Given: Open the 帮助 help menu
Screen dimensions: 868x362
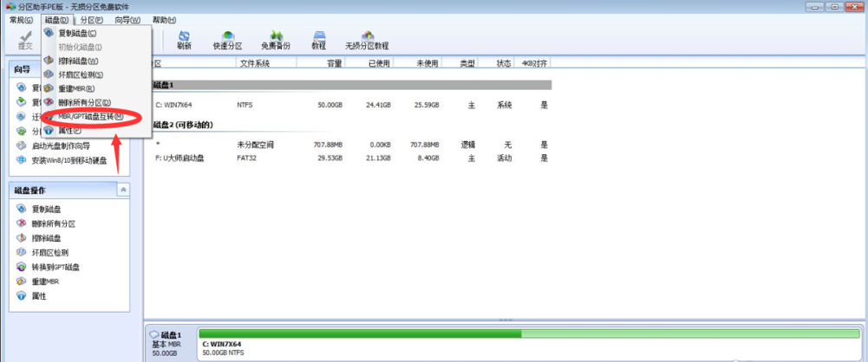Looking at the screenshot, I should click(x=163, y=19).
